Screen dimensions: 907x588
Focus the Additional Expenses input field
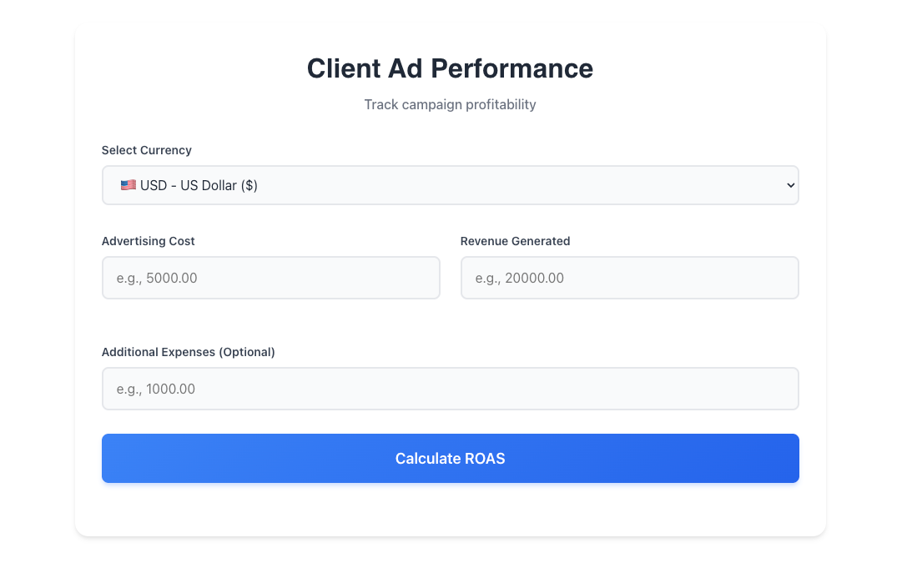[450, 389]
